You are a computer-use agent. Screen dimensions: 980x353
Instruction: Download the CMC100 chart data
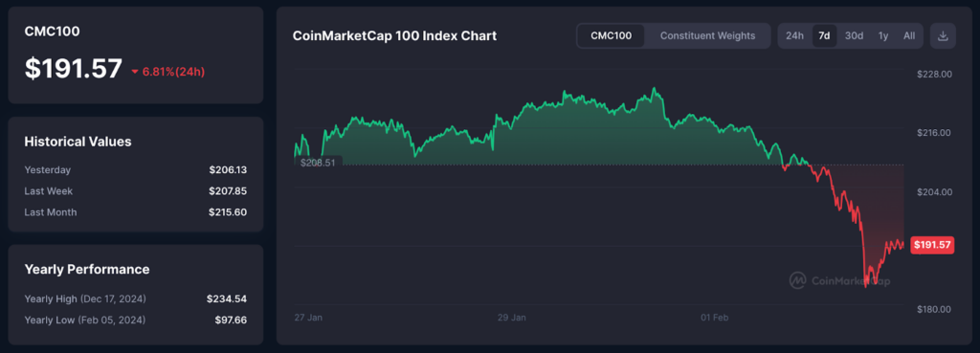(x=943, y=35)
